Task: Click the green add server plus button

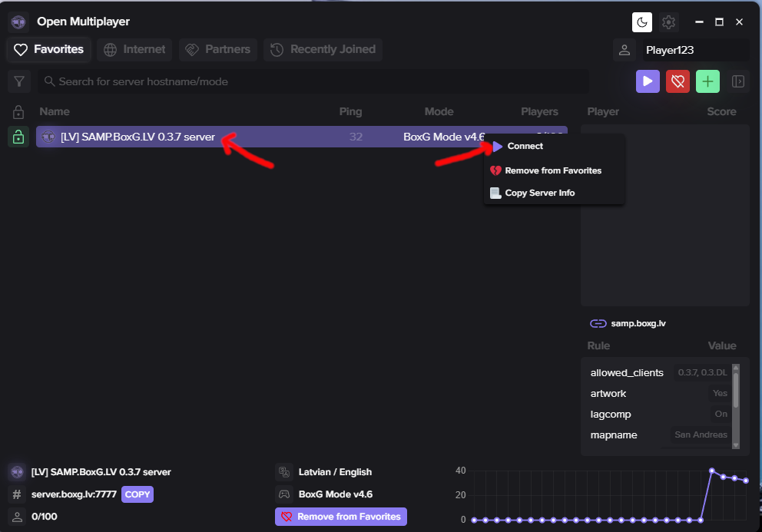Action: coord(707,81)
